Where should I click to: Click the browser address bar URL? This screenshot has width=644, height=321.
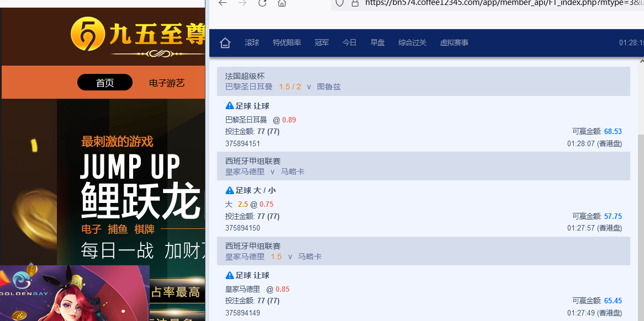[504, 3]
